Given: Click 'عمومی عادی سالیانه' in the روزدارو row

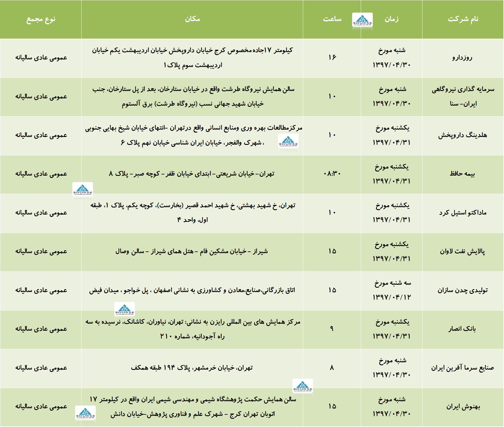Looking at the screenshot, I should (x=41, y=58).
